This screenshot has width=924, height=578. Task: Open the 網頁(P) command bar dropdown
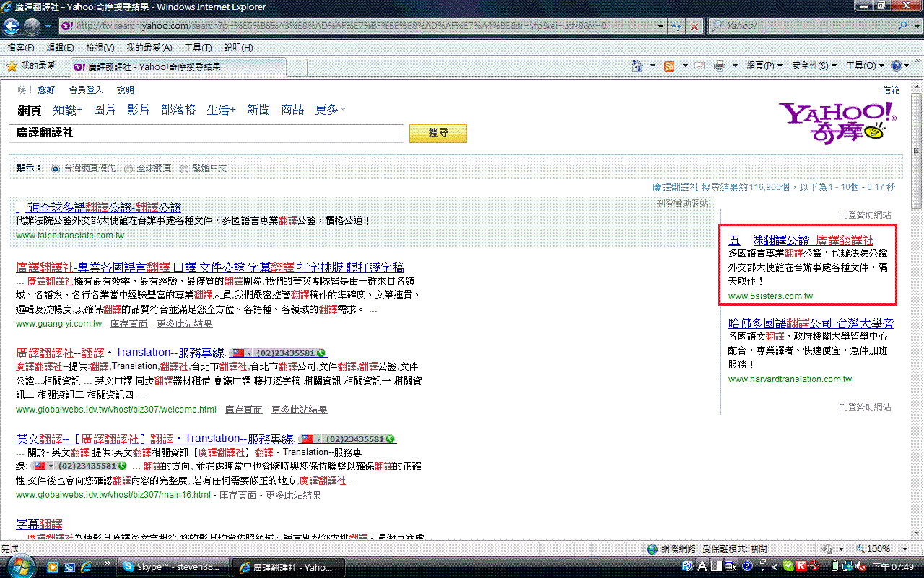click(764, 66)
